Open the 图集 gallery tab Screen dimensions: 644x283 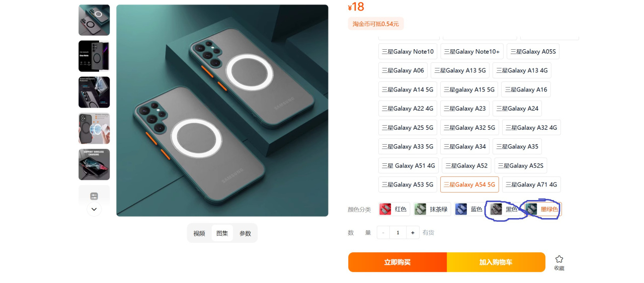tap(222, 233)
